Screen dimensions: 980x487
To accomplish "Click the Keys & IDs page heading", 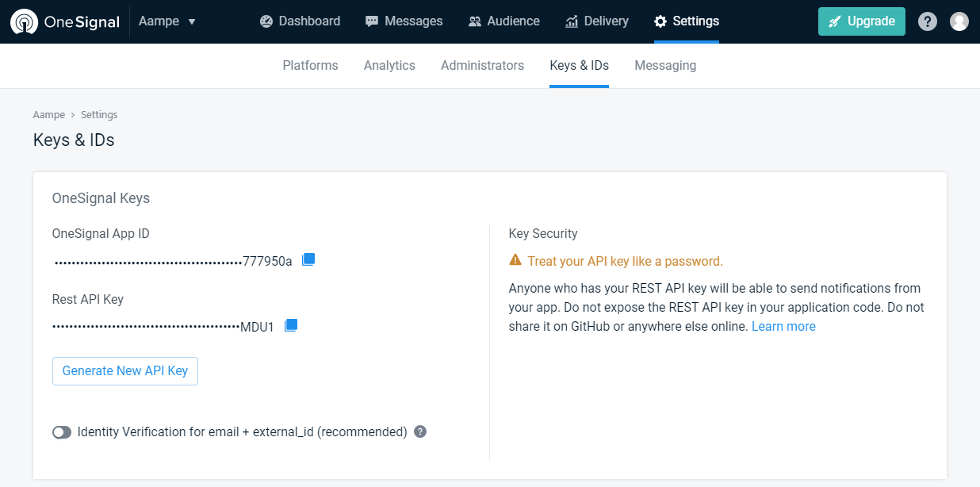I will coord(74,140).
